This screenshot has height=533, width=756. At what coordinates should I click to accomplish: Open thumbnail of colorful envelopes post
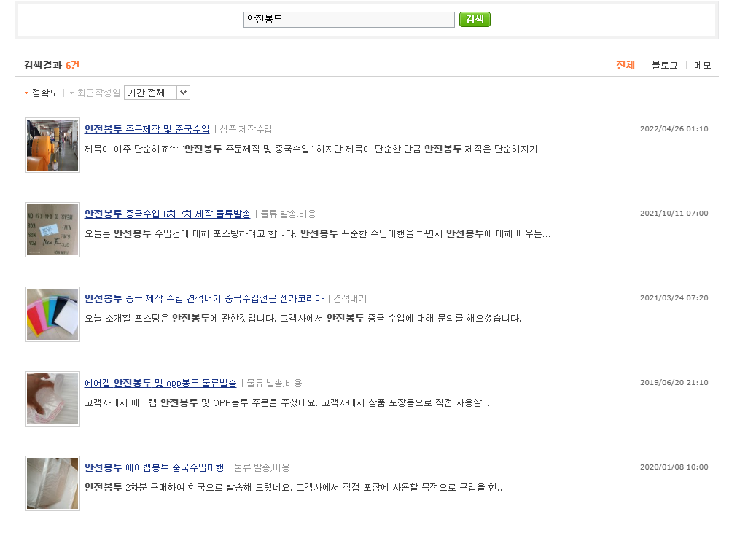click(x=52, y=314)
